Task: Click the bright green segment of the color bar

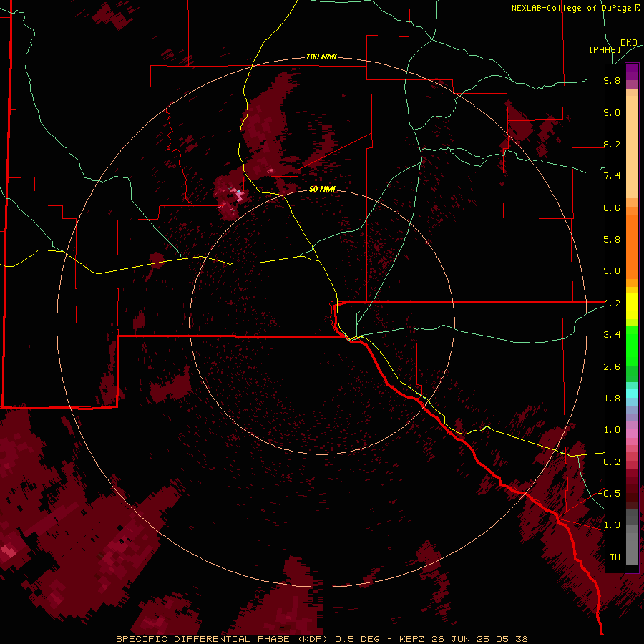Action: [632, 346]
